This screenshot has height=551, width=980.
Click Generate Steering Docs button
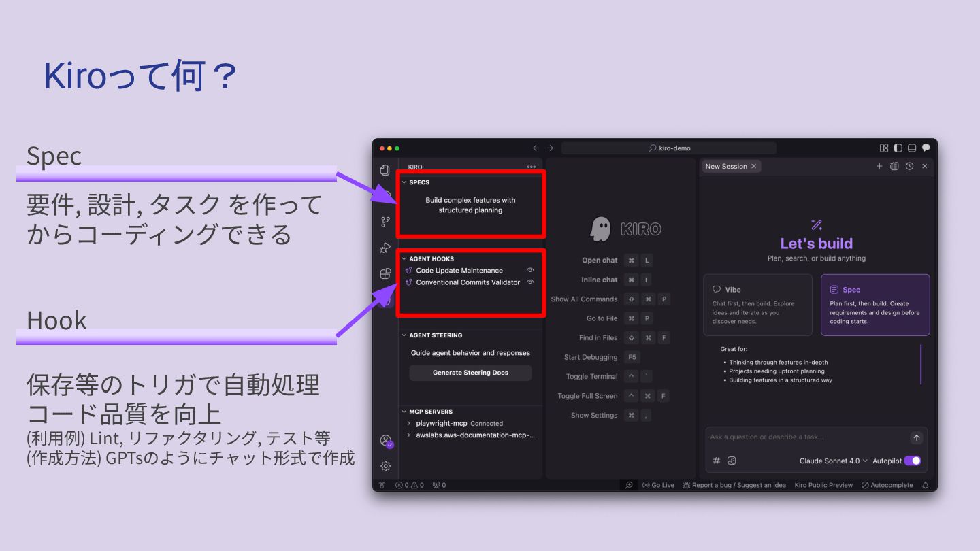[x=470, y=373]
